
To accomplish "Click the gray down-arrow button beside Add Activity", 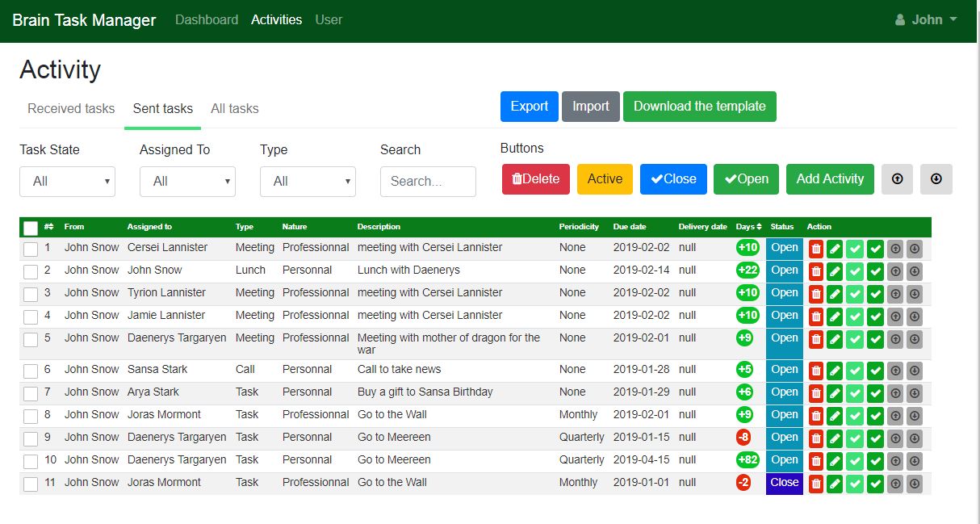I will 936,179.
